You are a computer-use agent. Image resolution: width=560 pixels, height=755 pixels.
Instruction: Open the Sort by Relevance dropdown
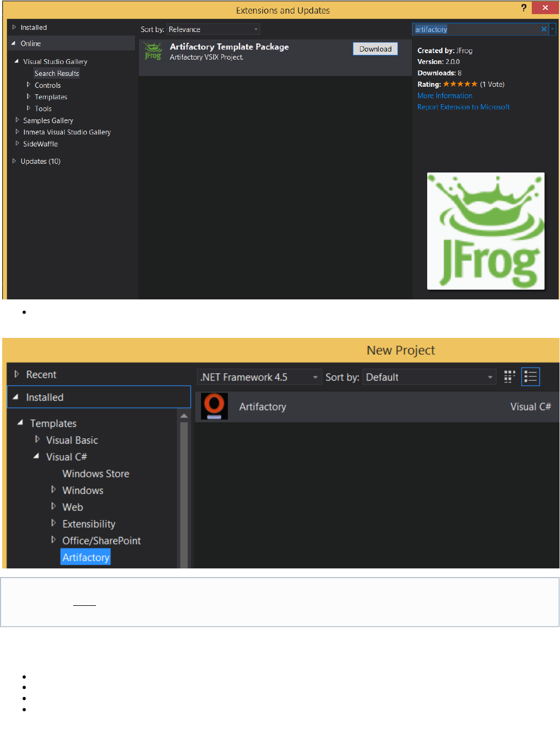213,29
